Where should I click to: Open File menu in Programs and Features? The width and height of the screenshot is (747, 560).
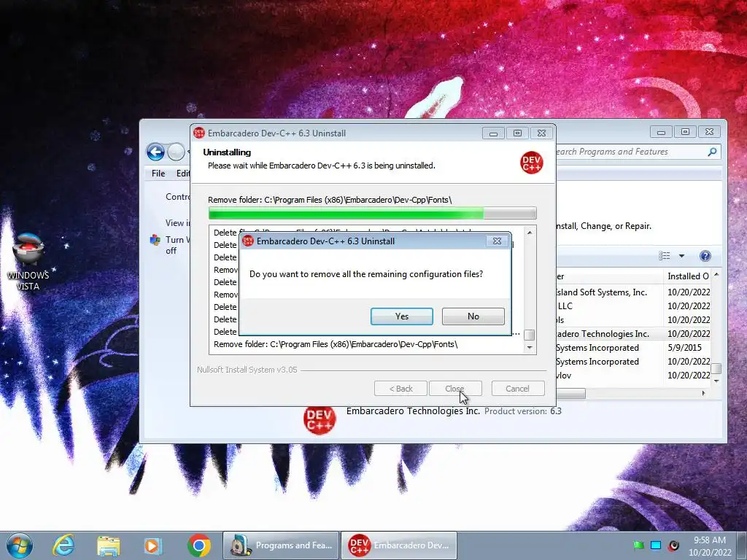(x=158, y=174)
